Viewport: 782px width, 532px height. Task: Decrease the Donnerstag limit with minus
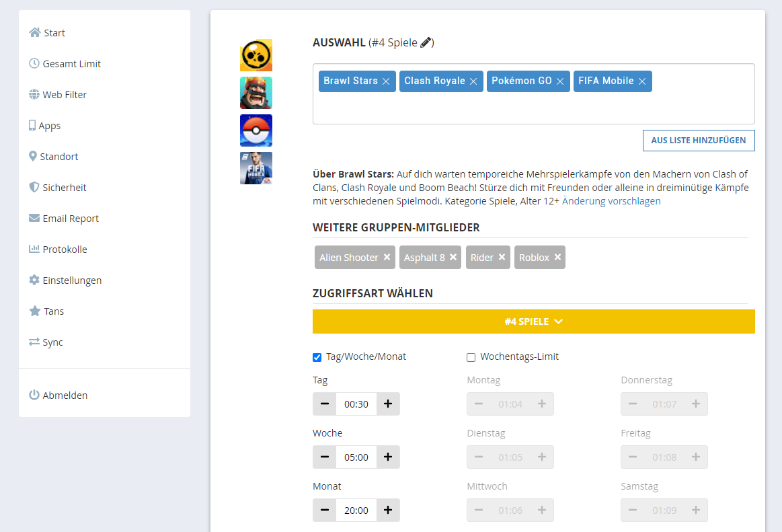(x=633, y=404)
